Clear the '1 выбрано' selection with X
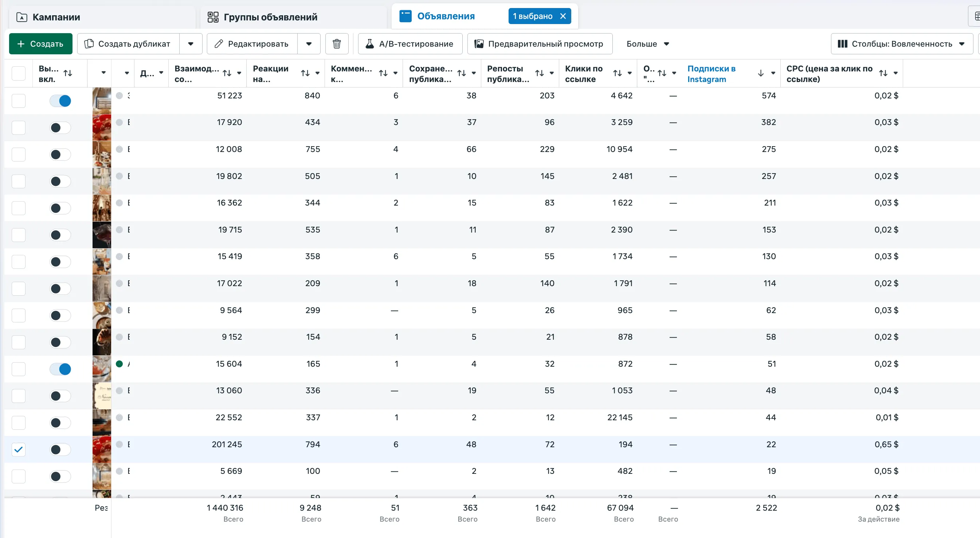 coord(562,16)
